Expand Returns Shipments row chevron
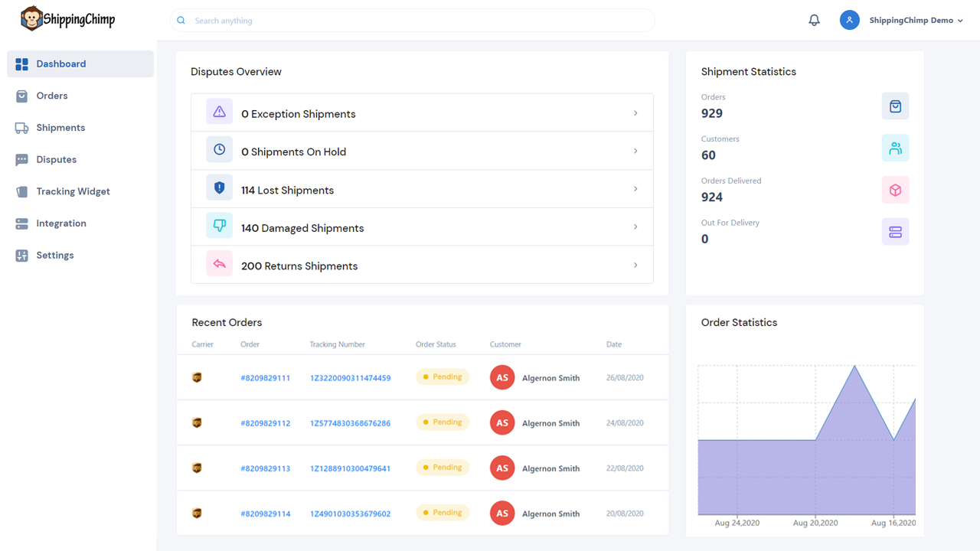 coord(635,265)
